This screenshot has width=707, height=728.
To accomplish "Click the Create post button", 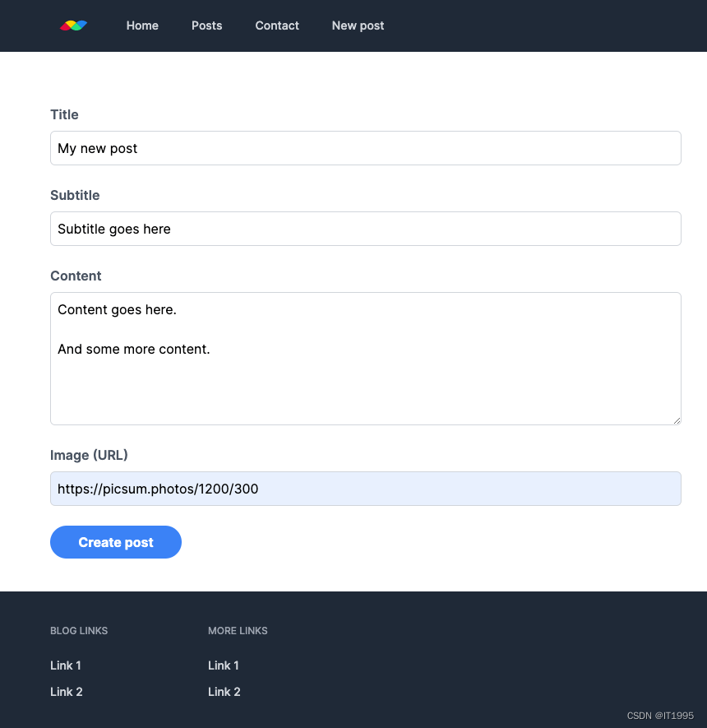I will (x=116, y=542).
